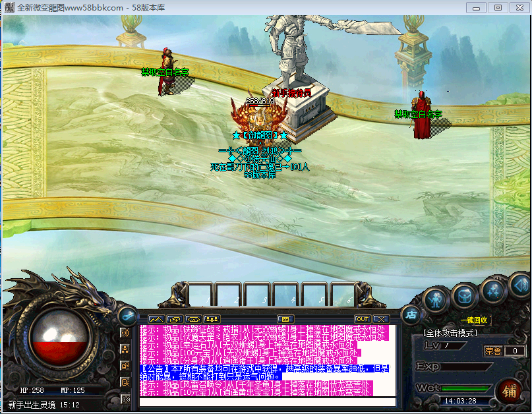Click the X exit button above chat

(x=381, y=319)
